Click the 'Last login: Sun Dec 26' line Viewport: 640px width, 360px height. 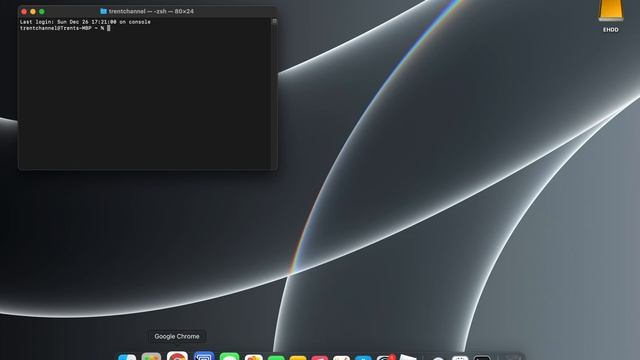(85, 22)
